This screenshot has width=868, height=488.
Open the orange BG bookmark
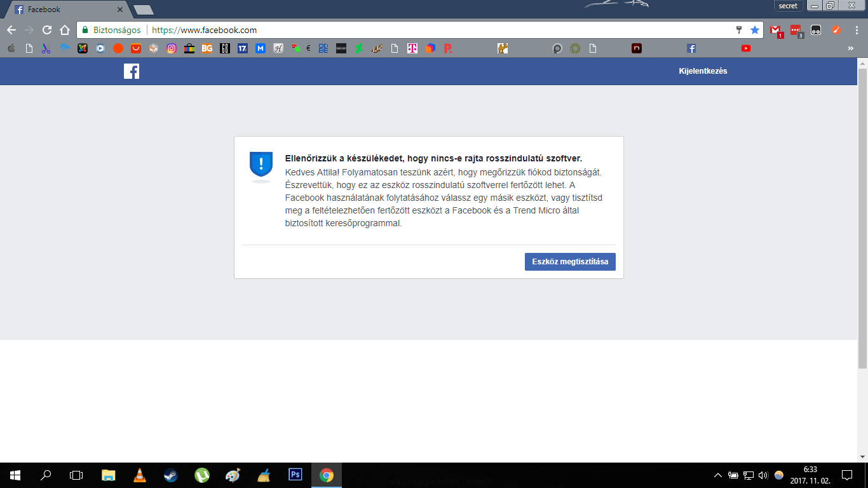207,48
